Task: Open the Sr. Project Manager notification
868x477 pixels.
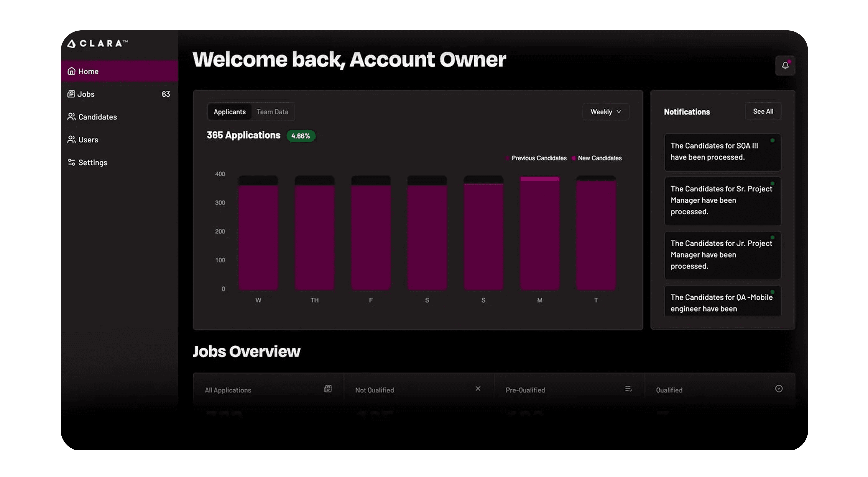Action: (722, 201)
